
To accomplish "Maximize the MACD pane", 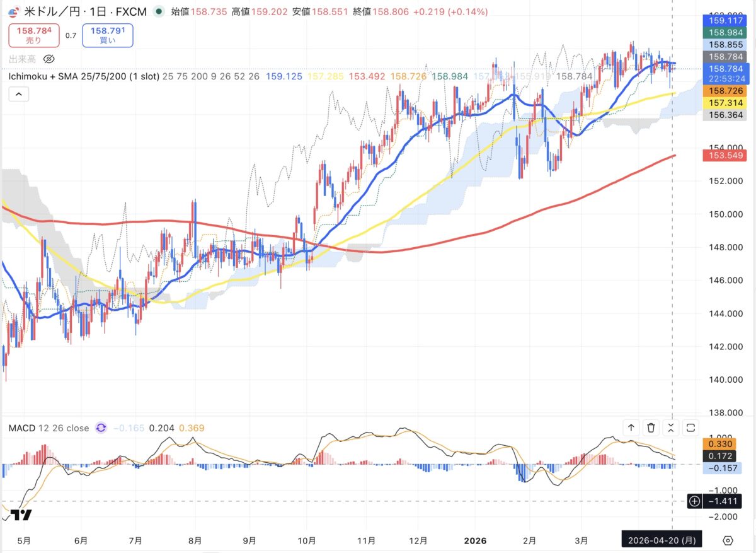I will [x=691, y=428].
